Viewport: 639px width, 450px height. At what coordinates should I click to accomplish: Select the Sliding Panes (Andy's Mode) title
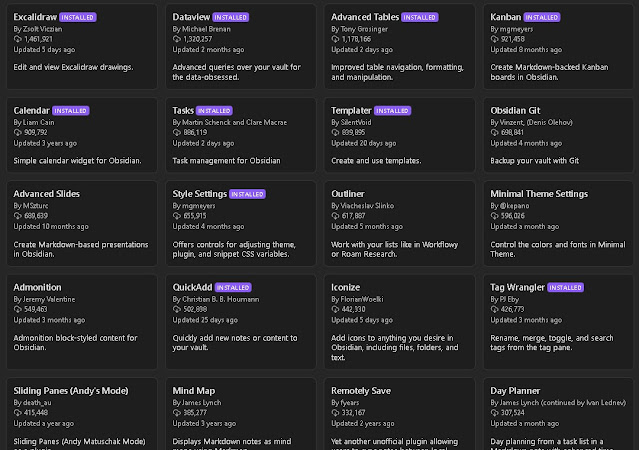point(71,390)
